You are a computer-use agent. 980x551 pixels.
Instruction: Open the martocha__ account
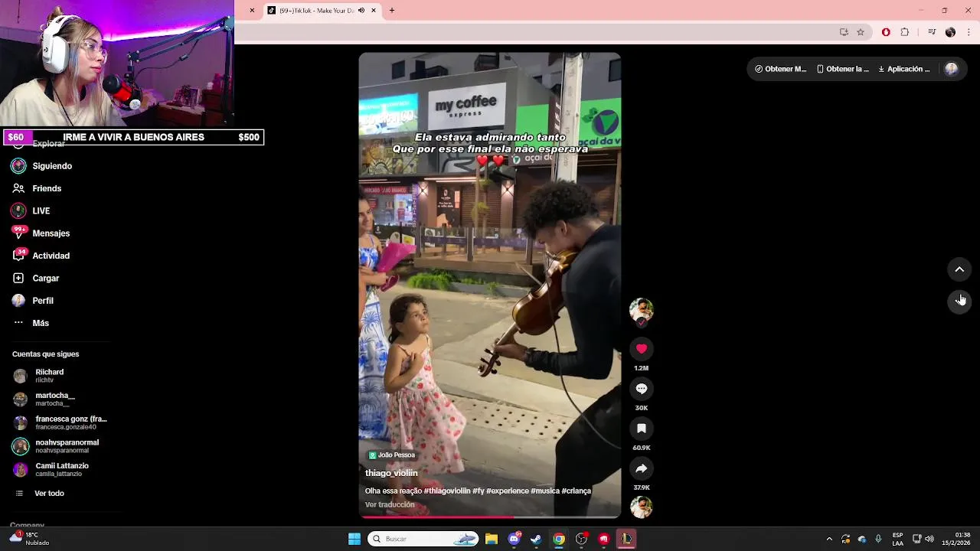(44, 399)
